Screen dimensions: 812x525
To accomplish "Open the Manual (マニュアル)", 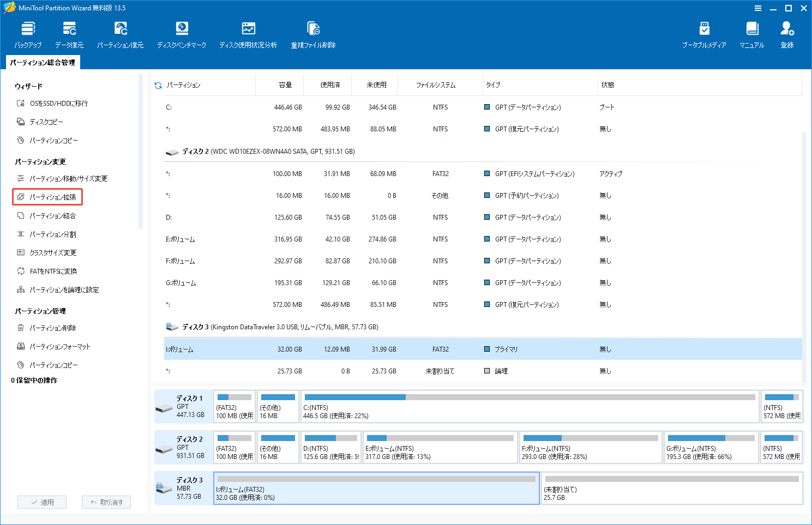I will coord(752,34).
